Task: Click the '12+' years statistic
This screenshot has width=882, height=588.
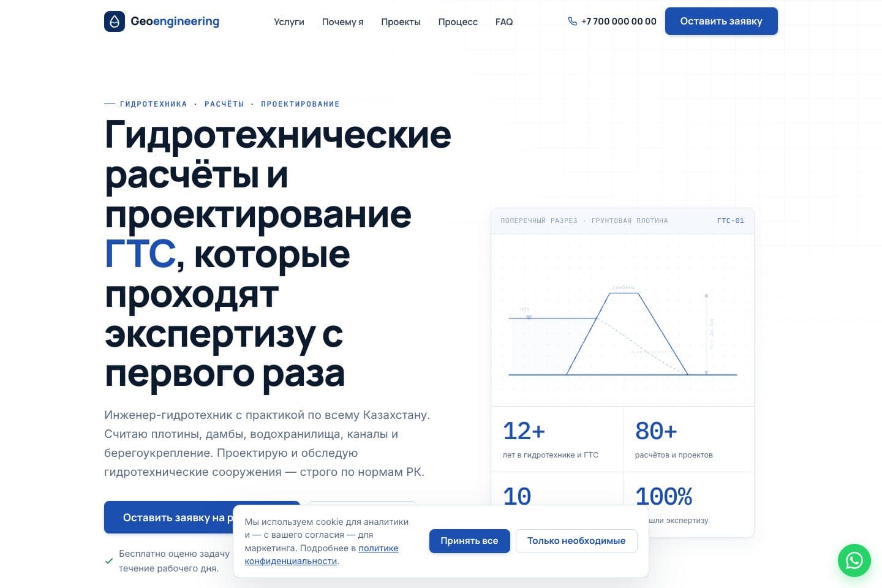Action: (x=524, y=431)
